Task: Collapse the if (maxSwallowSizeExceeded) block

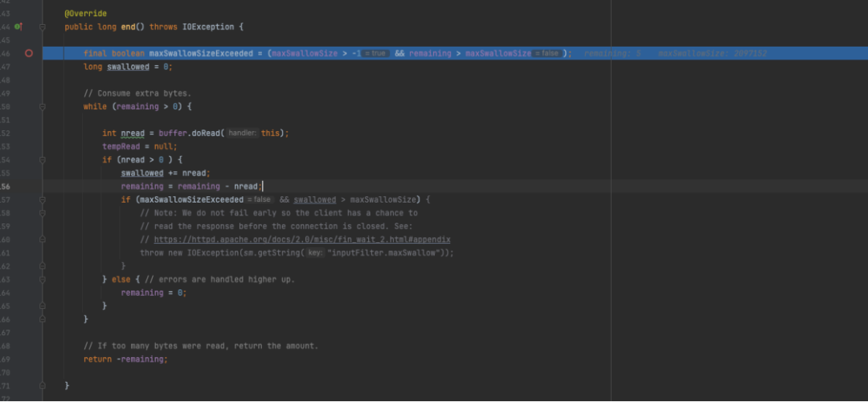Action: [42, 199]
